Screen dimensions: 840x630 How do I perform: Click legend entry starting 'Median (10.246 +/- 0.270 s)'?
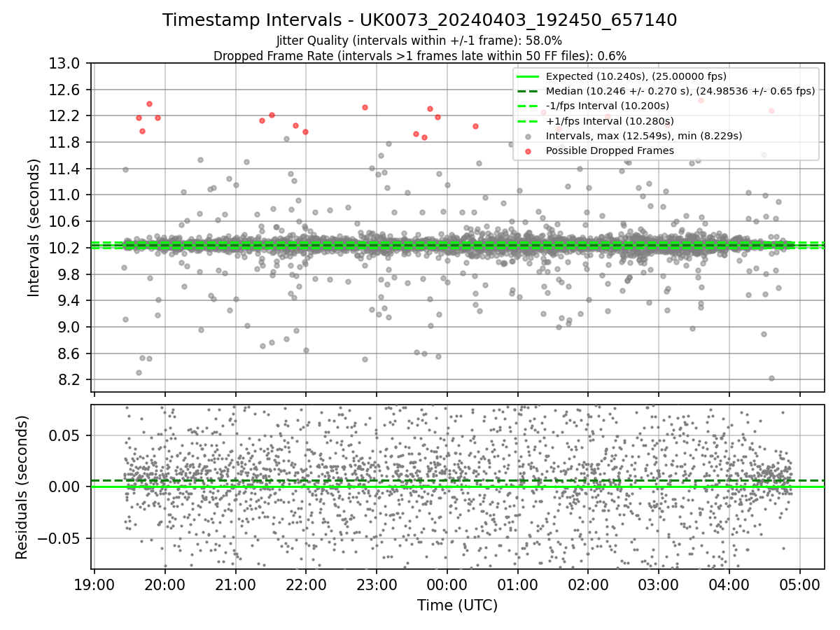[680, 91]
